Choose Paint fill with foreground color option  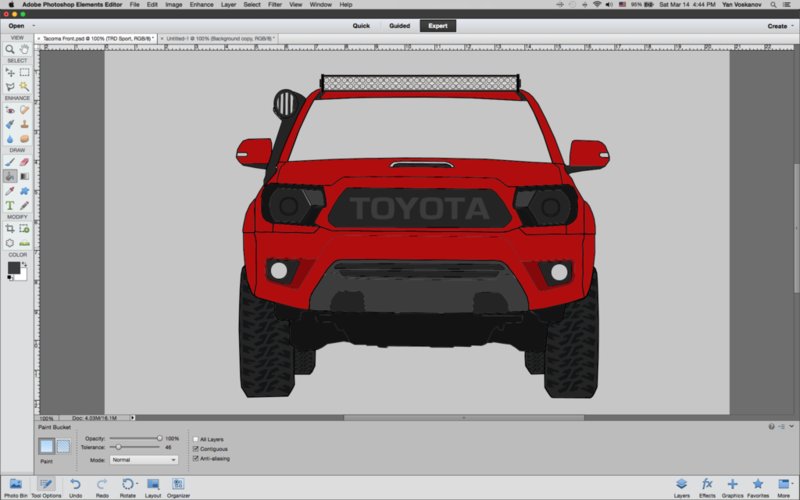click(46, 446)
